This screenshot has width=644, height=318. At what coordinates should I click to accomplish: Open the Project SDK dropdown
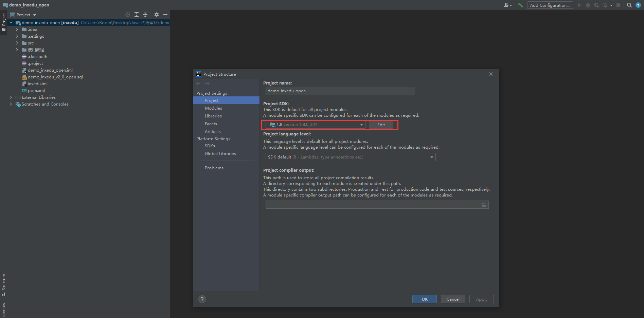coord(315,125)
